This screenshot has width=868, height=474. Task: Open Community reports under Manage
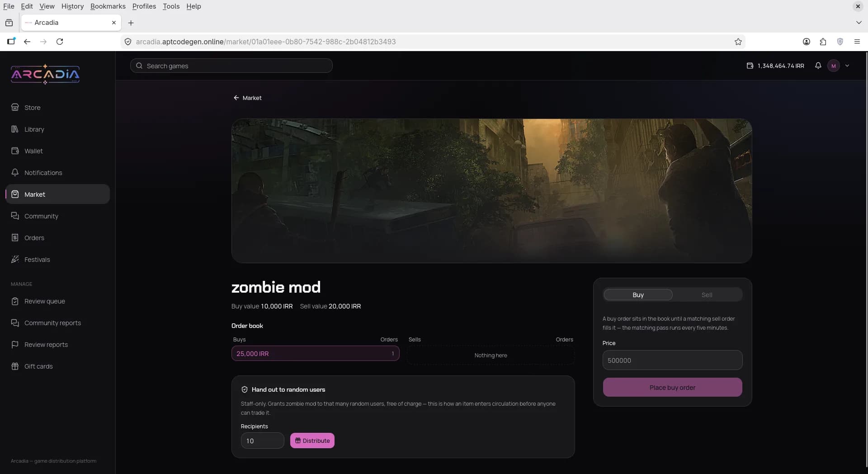tap(57, 323)
